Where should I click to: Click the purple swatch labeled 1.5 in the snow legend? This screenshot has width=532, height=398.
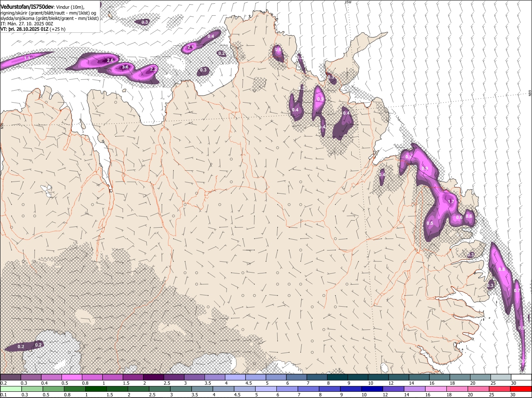click(133, 377)
